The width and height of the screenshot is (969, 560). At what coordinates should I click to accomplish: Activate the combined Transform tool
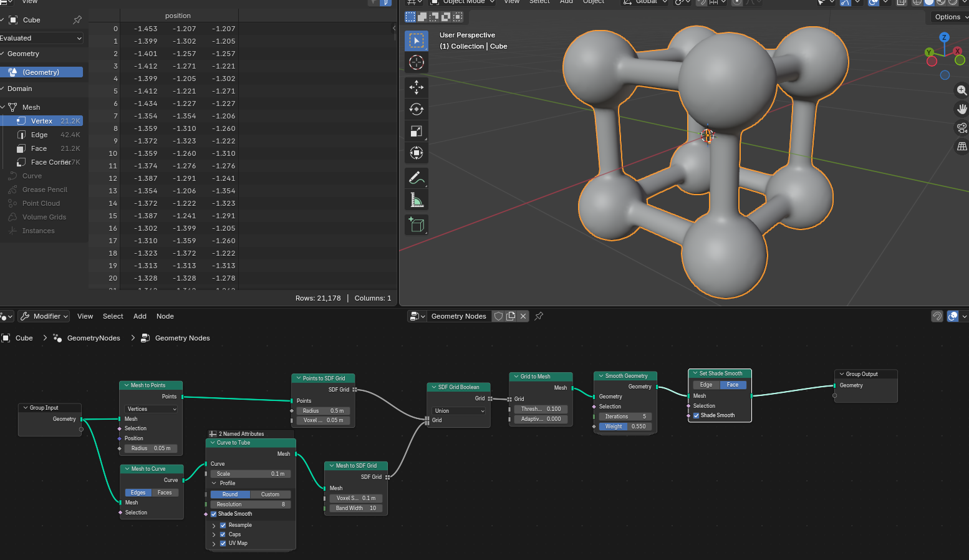click(417, 153)
